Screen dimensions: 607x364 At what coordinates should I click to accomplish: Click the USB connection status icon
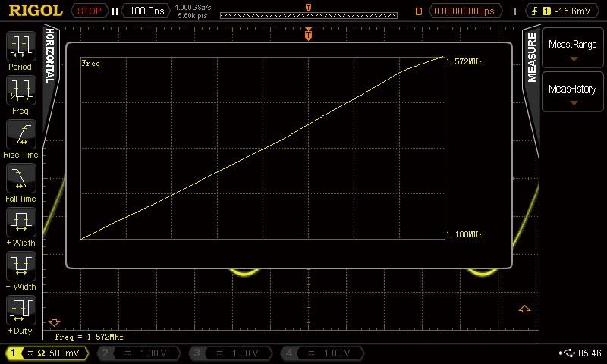(567, 353)
